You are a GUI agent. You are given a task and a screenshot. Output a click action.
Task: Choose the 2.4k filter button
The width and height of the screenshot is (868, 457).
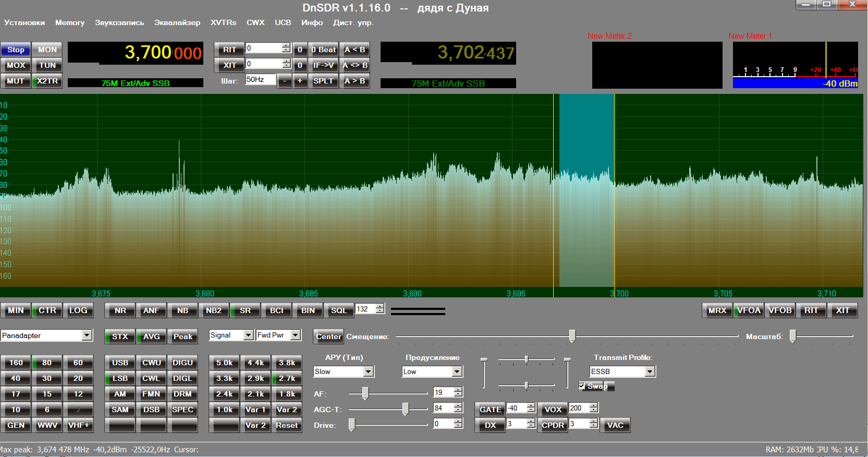[225, 394]
